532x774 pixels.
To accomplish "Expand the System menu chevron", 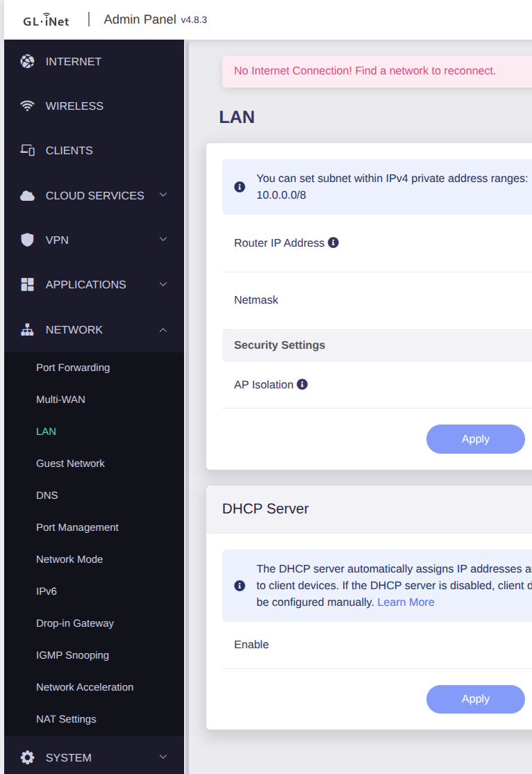I will click(x=163, y=757).
